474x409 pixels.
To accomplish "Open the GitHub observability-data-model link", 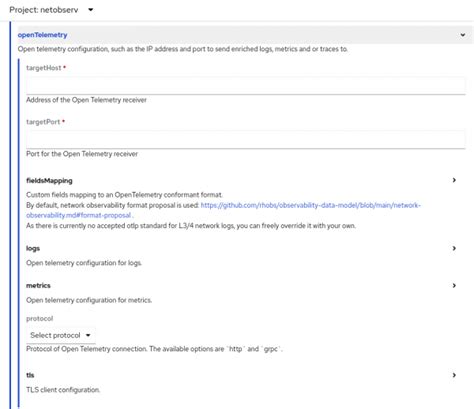I will point(223,210).
